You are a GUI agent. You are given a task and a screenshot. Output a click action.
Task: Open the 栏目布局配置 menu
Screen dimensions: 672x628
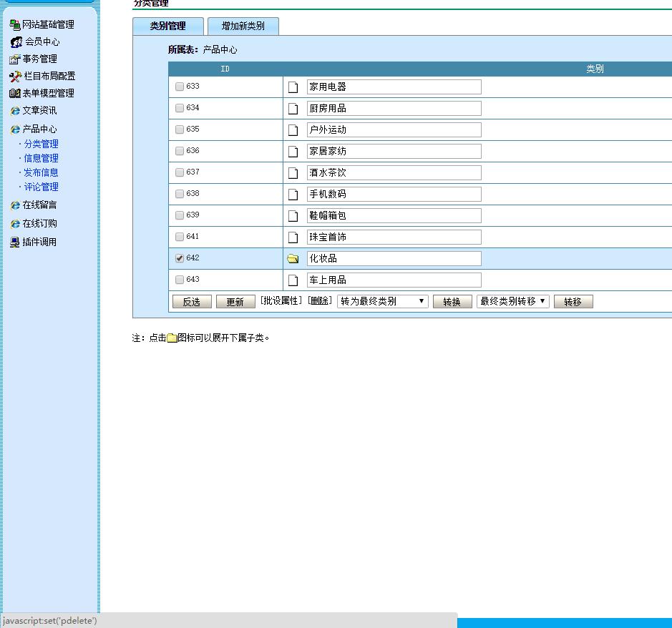tap(49, 77)
